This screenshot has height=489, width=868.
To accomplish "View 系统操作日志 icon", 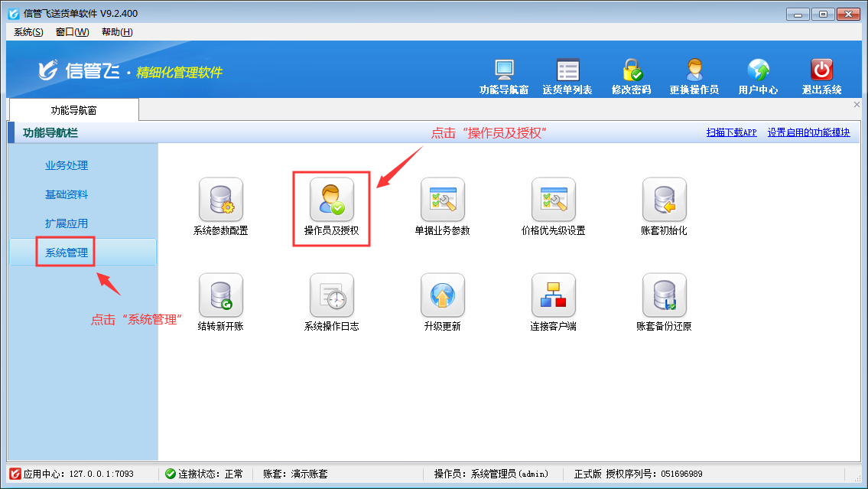I will click(x=331, y=295).
